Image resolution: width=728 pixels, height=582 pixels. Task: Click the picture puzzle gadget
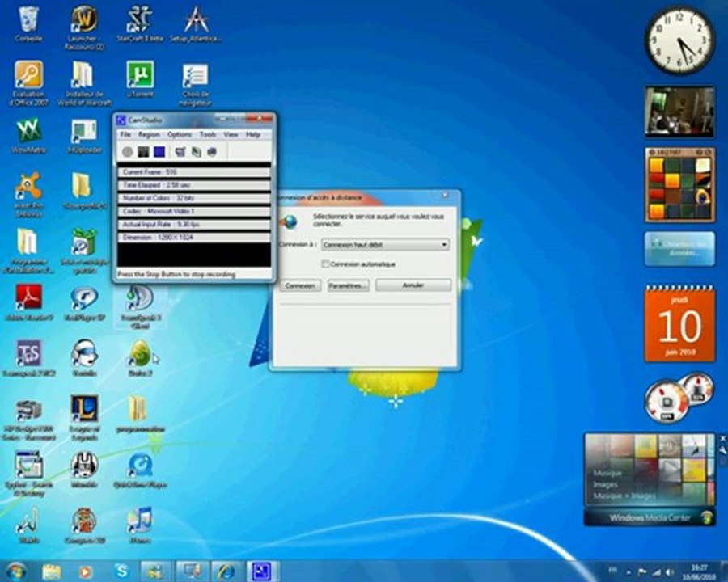(679, 185)
